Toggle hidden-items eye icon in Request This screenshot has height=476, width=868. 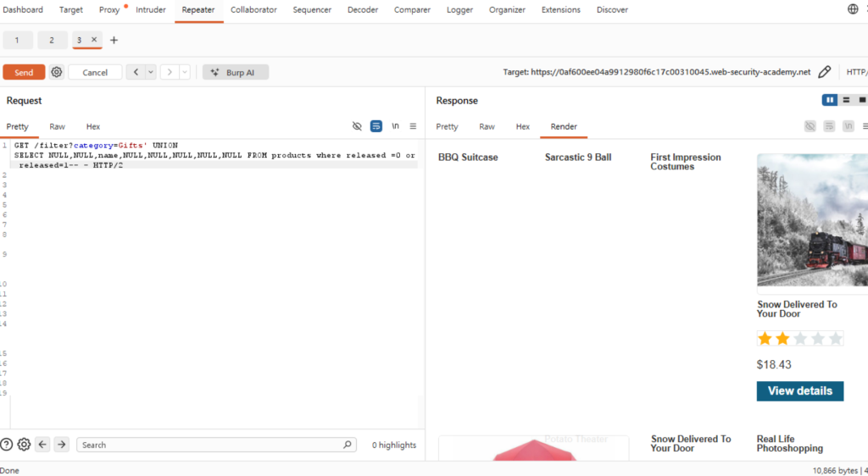357,126
